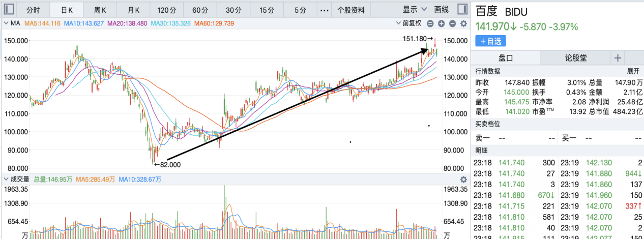Click the 买一 bid row label
This screenshot has width=644, height=239.
pos(568,138)
